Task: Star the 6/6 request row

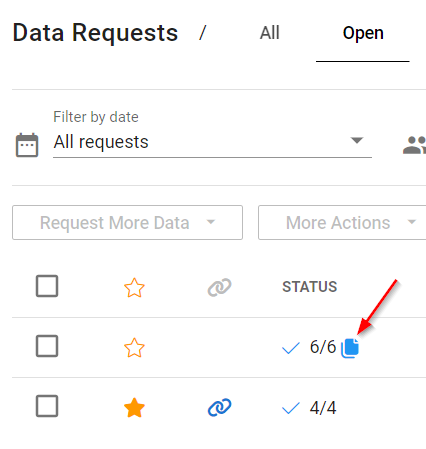Action: click(134, 347)
